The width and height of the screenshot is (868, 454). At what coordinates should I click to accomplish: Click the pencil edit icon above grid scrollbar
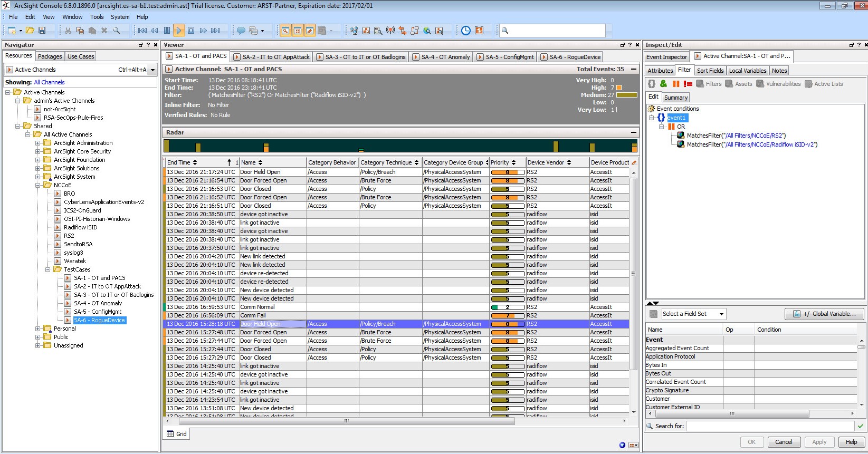(x=634, y=162)
